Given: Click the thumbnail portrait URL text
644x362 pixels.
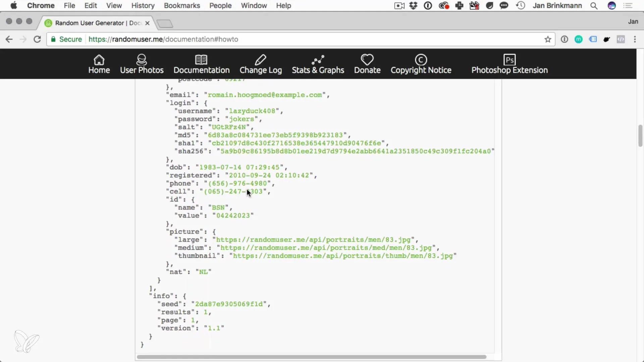Looking at the screenshot, I should [x=343, y=256].
